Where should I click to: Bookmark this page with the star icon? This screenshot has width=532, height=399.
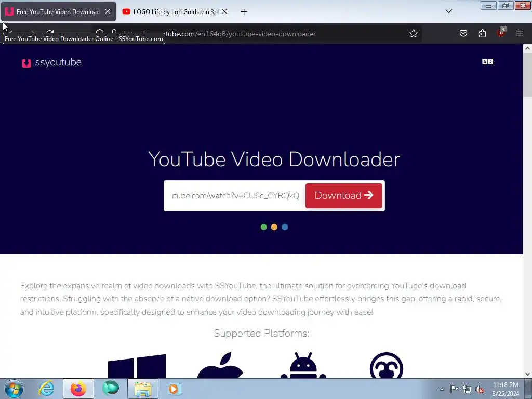413,33
